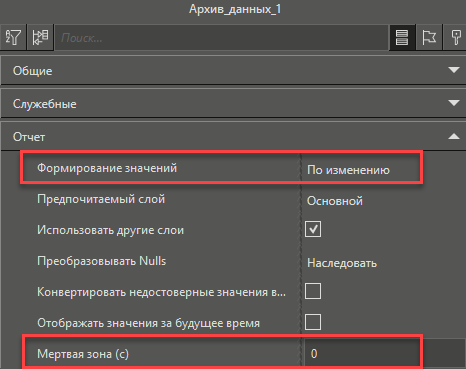Select the Использовать другие слои label
The width and height of the screenshot is (466, 369).
[x=110, y=230]
